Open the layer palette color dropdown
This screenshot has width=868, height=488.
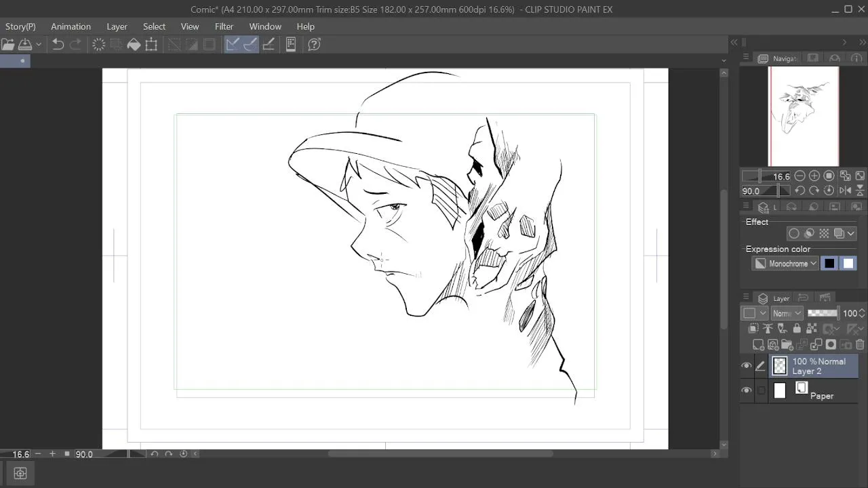coord(754,313)
